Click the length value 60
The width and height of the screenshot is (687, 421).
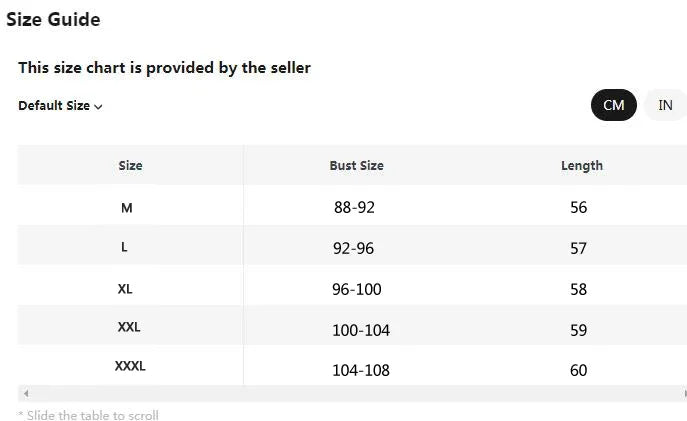(578, 370)
